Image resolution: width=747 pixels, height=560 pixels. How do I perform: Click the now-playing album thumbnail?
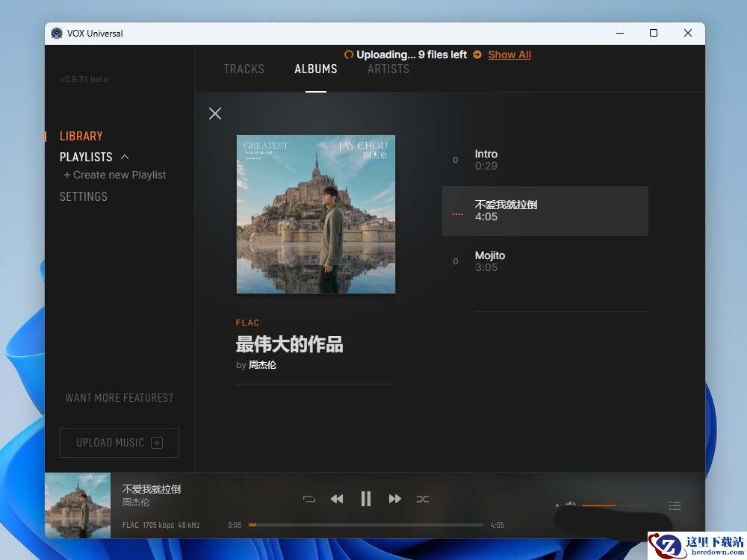click(x=78, y=505)
